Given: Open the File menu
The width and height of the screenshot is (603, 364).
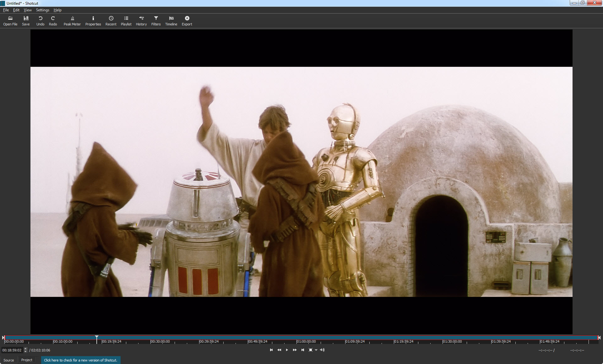Looking at the screenshot, I should (x=6, y=10).
